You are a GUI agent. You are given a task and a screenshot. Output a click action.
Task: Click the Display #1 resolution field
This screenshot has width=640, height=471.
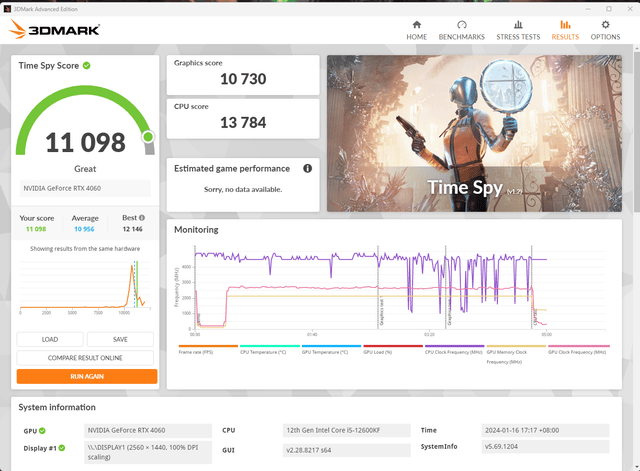(148, 452)
